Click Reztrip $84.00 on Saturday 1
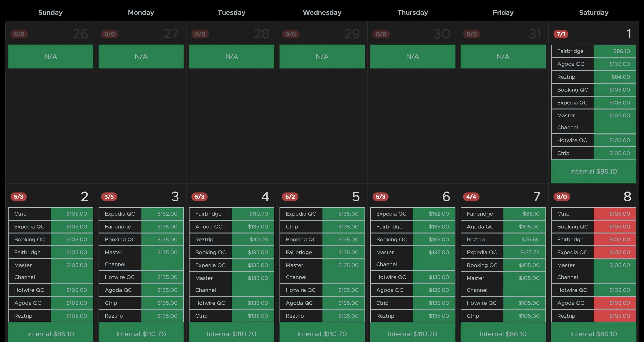This screenshot has height=342, width=644. click(x=614, y=77)
